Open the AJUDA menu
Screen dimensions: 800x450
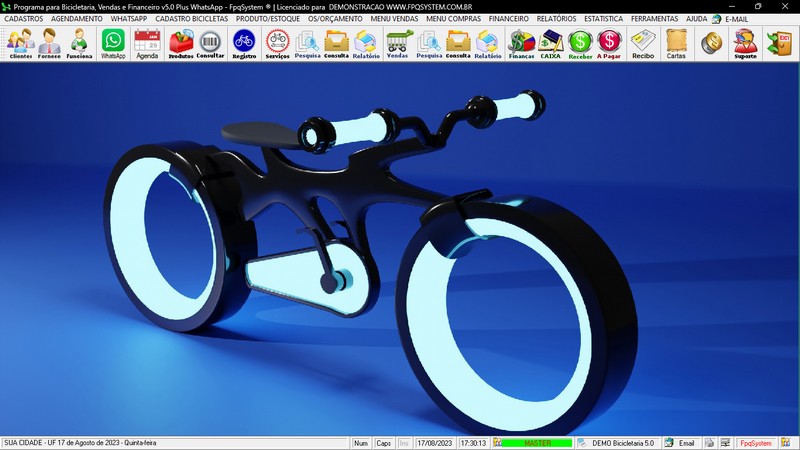(696, 19)
